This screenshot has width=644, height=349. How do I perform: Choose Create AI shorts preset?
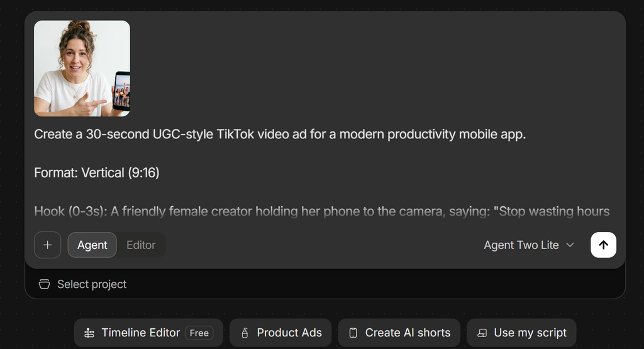(x=399, y=333)
